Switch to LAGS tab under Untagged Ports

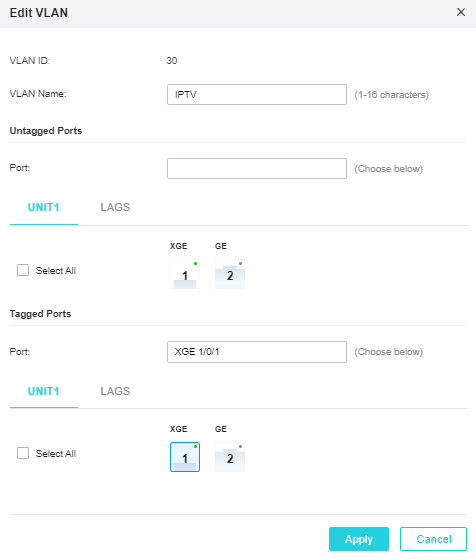click(115, 207)
